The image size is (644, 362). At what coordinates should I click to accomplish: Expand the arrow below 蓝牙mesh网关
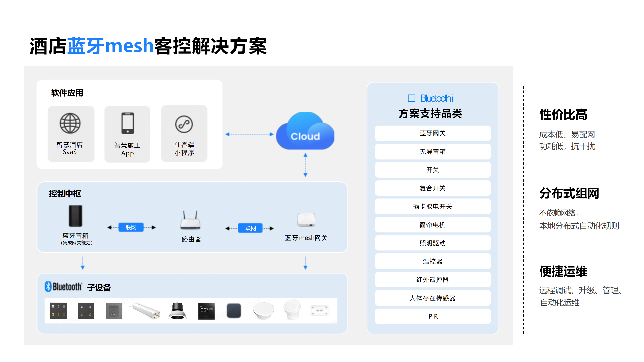pyautogui.click(x=305, y=262)
